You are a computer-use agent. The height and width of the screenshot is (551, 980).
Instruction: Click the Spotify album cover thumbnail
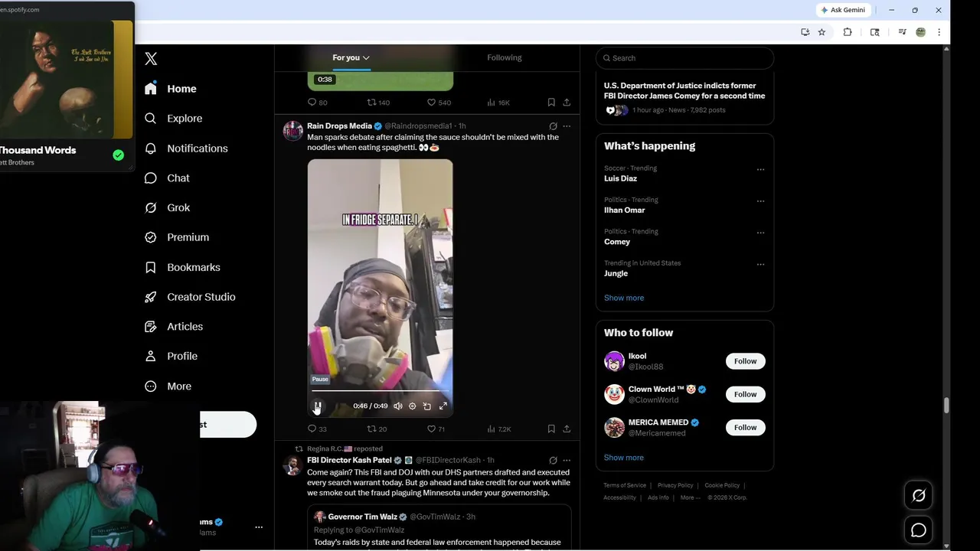click(x=67, y=80)
